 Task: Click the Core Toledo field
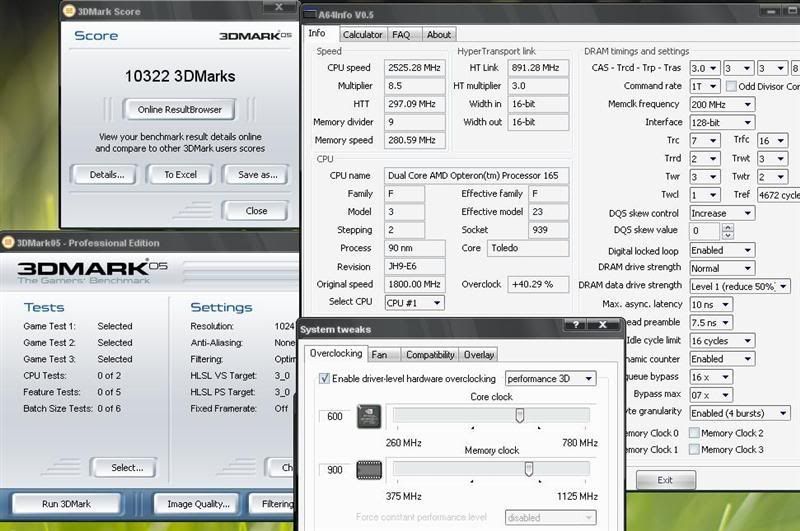coord(528,248)
